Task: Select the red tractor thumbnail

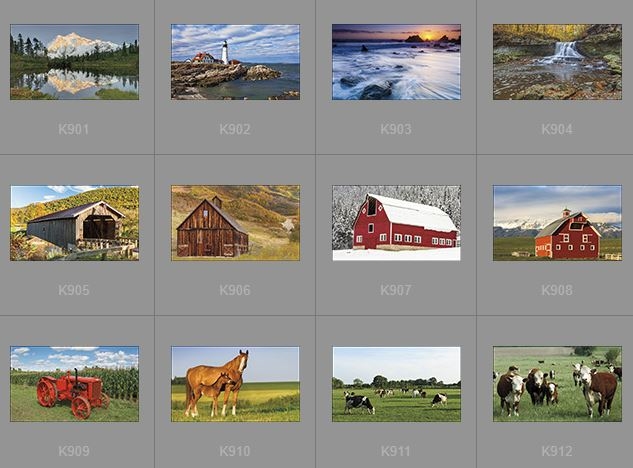Action: coord(74,384)
